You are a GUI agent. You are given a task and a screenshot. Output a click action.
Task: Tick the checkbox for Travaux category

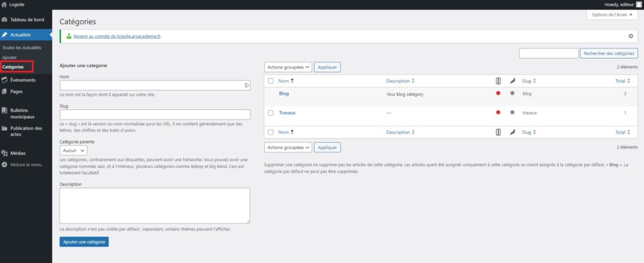click(270, 113)
